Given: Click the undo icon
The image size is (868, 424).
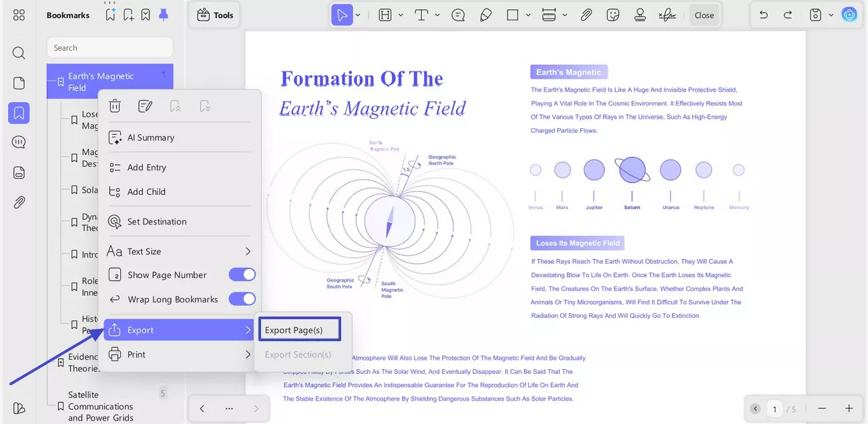Looking at the screenshot, I should [763, 14].
